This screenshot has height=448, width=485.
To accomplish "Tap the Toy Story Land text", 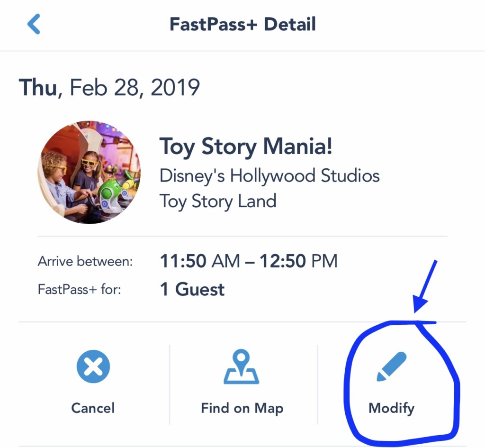I will [218, 201].
